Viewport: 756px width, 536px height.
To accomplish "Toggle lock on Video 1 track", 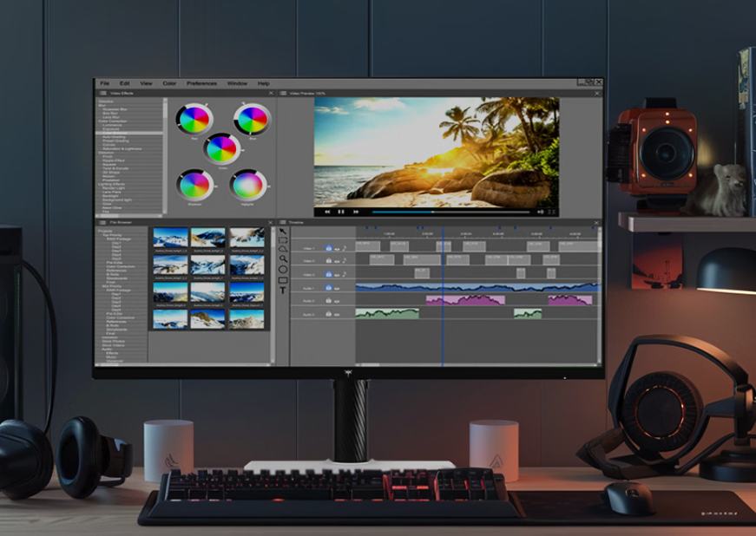I will 329,248.
